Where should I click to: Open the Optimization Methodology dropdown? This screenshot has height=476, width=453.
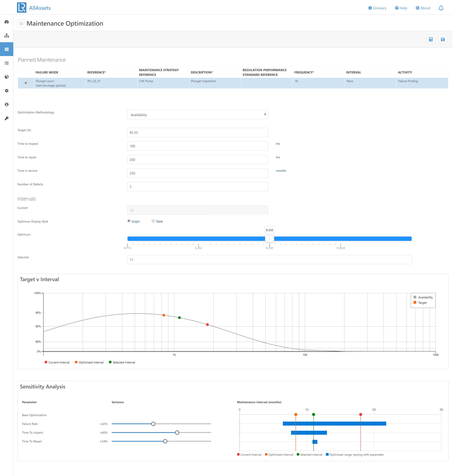click(x=197, y=115)
